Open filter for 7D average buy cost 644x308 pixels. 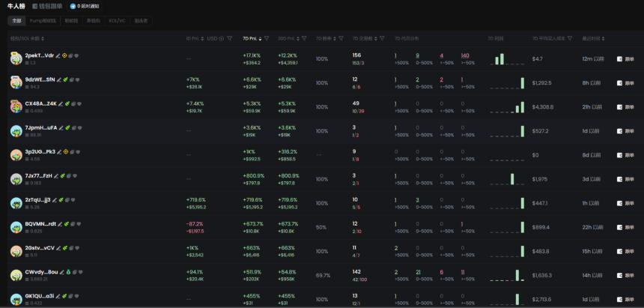[570, 38]
